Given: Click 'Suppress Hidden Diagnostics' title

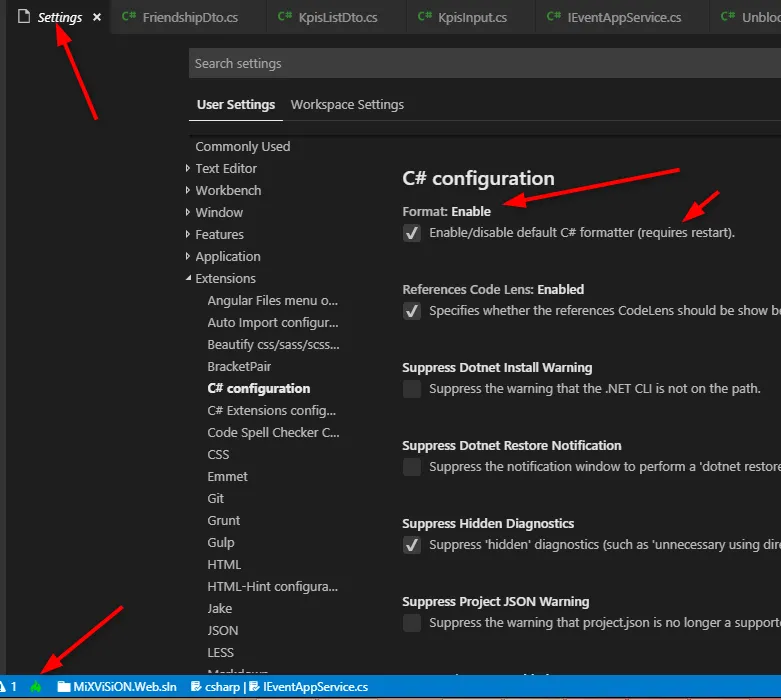Looking at the screenshot, I should tap(488, 524).
